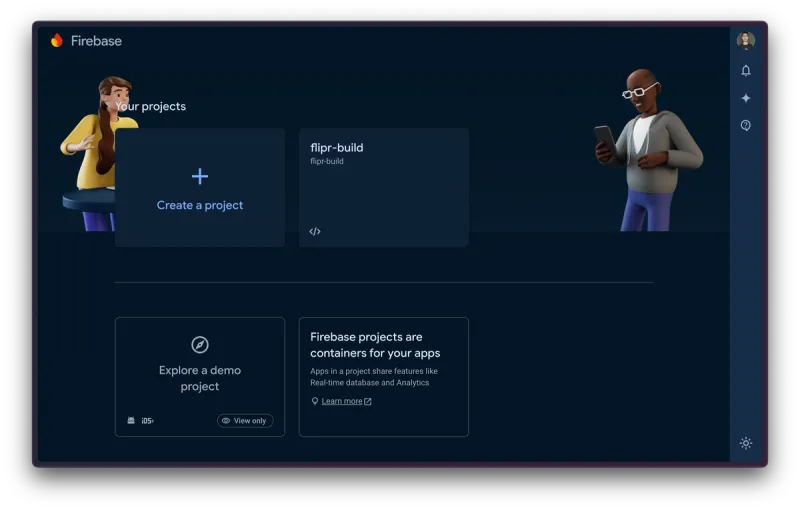Click the web app code icon on flipr-build

(315, 232)
